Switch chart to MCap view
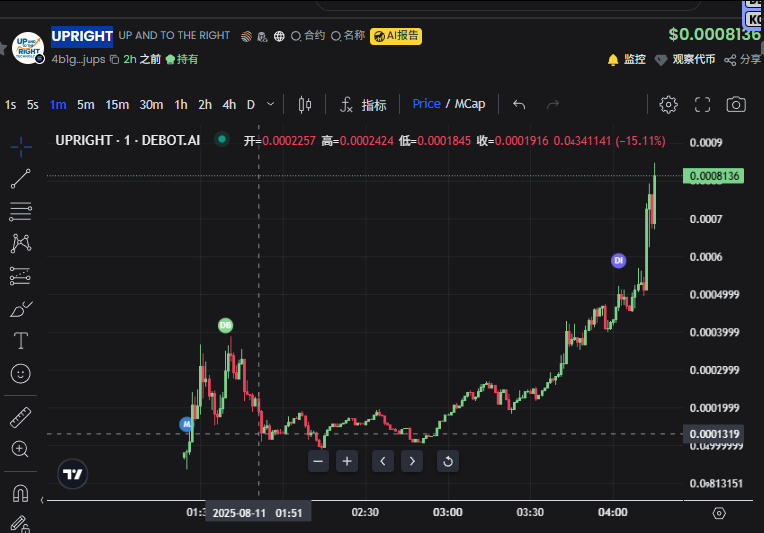764x533 pixels. (470, 104)
